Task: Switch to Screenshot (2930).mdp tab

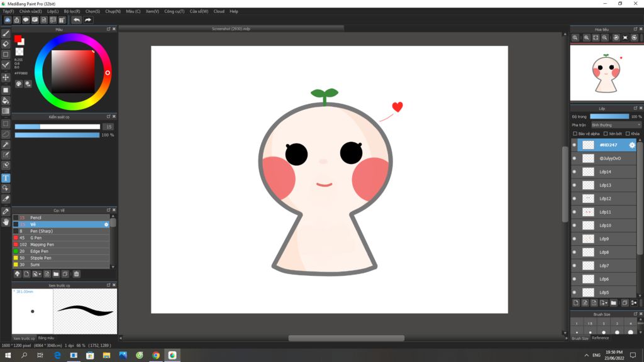Action: [x=231, y=29]
